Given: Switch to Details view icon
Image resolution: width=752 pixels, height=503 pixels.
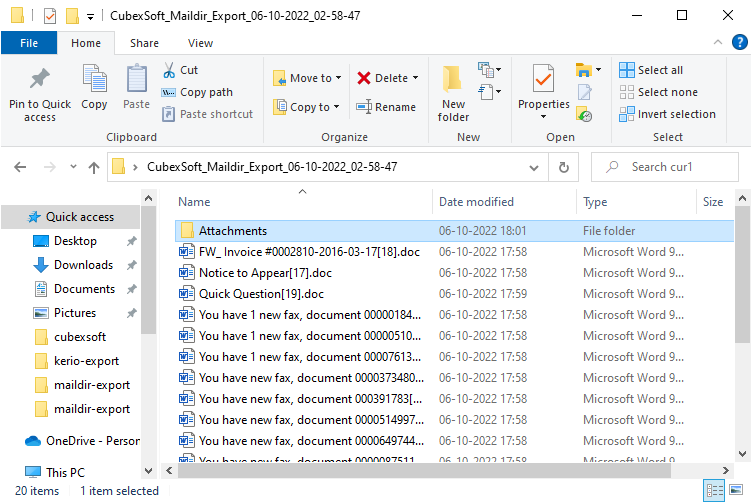Looking at the screenshot, I should [714, 490].
